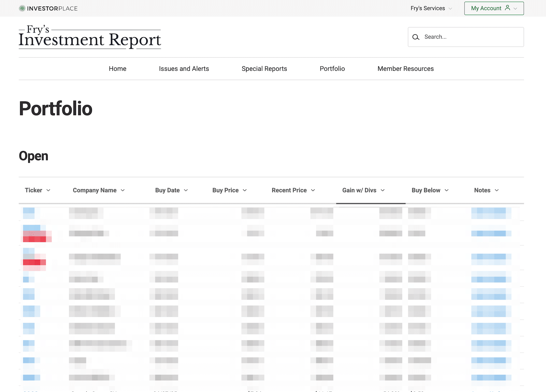546x392 pixels.
Task: Sort by the Company Name column header
Action: pos(95,190)
